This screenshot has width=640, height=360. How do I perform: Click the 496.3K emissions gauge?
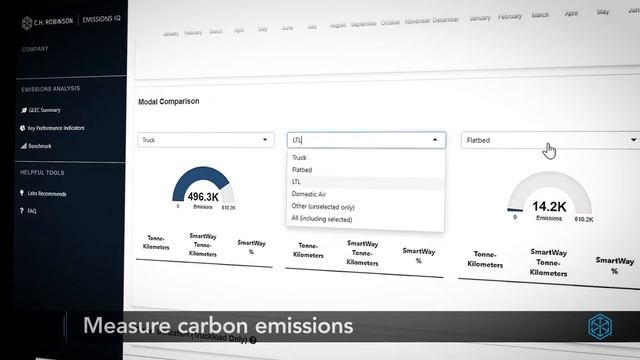click(203, 187)
